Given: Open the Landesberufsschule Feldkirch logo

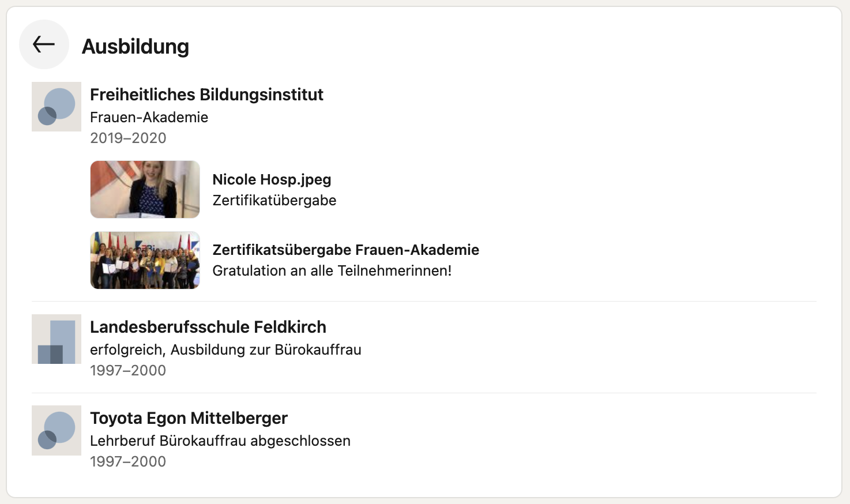Looking at the screenshot, I should pyautogui.click(x=57, y=339).
